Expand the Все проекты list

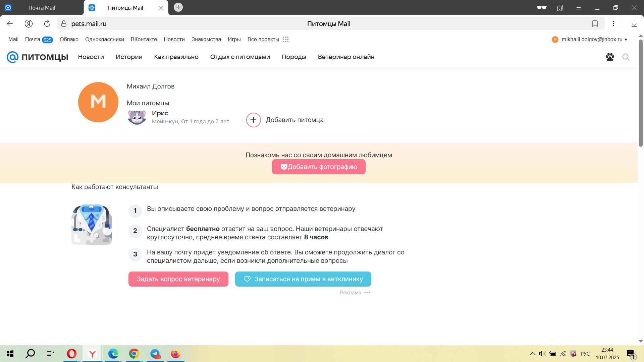(x=263, y=40)
